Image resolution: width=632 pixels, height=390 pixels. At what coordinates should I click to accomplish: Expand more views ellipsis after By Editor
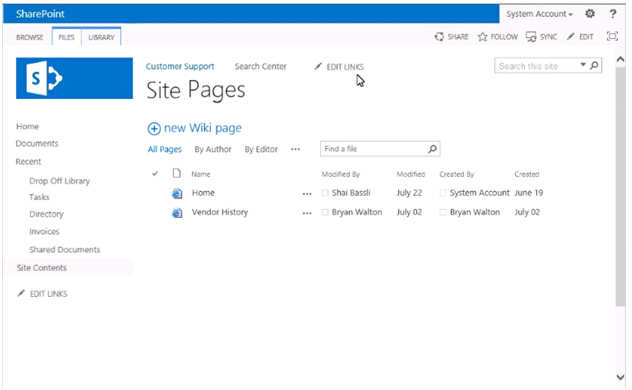[295, 149]
